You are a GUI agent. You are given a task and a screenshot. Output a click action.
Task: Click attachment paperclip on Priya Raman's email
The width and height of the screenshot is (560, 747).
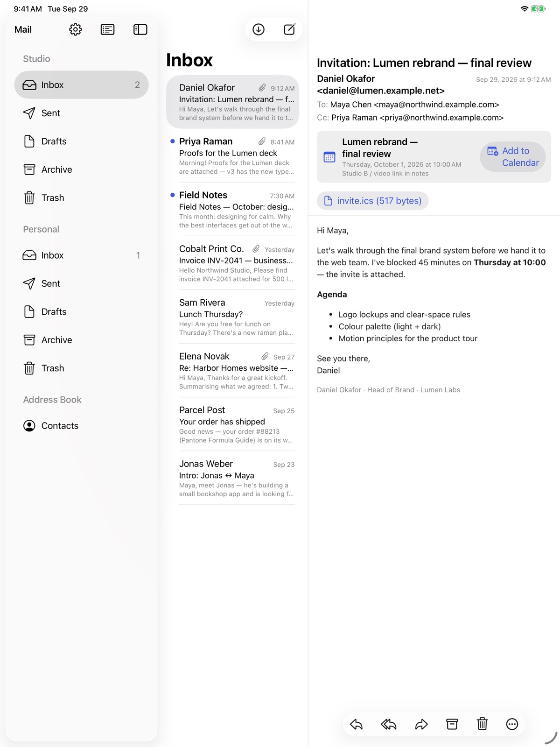click(262, 141)
